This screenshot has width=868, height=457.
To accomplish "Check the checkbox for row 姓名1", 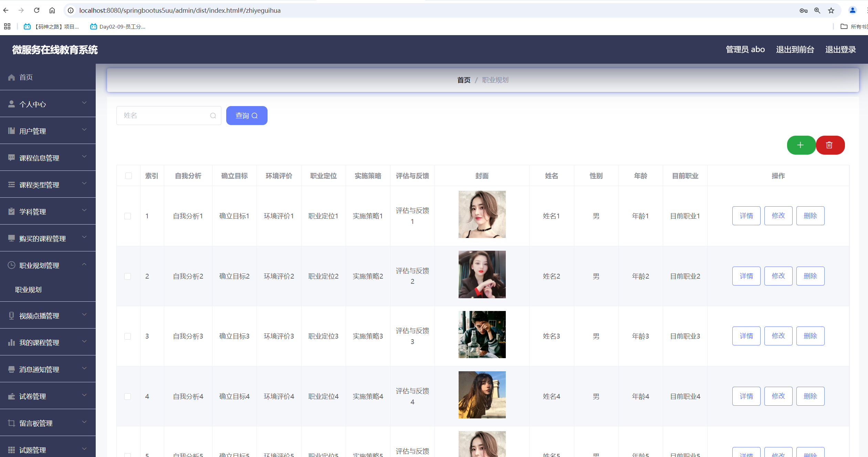I will coord(128,216).
